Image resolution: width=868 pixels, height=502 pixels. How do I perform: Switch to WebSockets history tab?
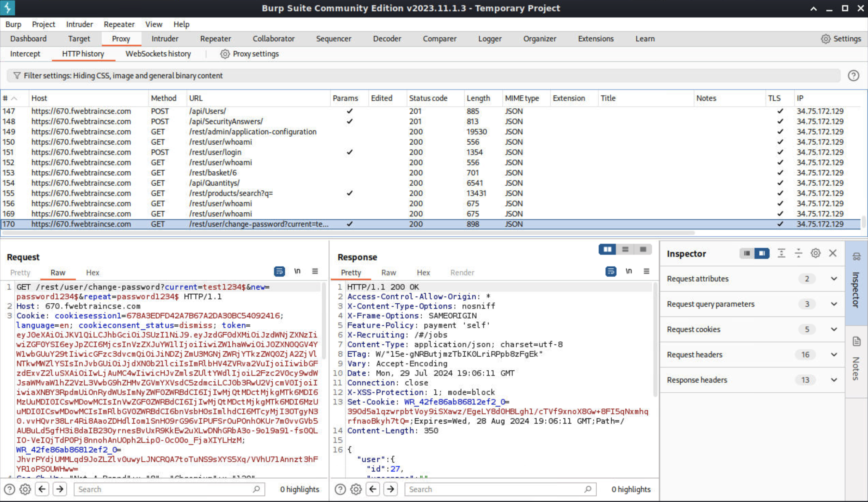158,53
